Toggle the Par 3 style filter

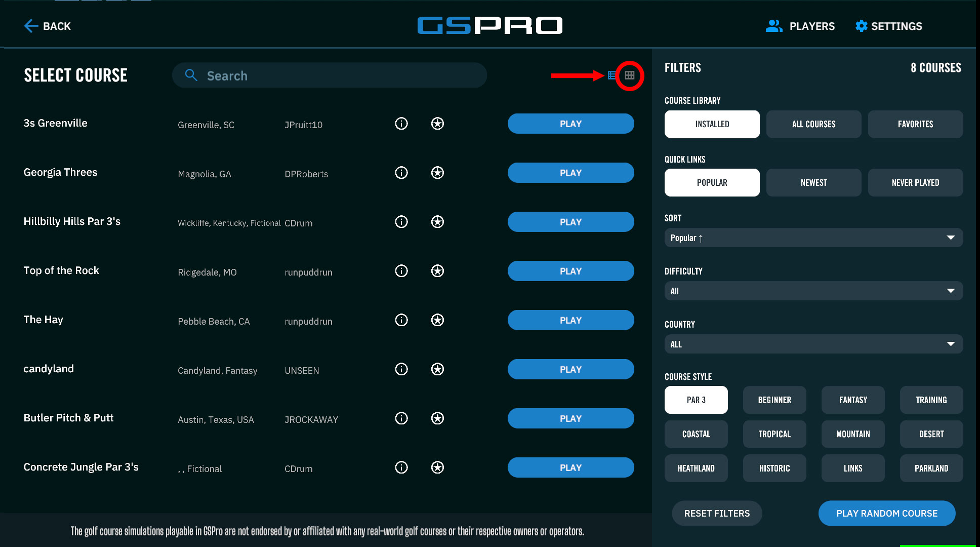pos(696,400)
